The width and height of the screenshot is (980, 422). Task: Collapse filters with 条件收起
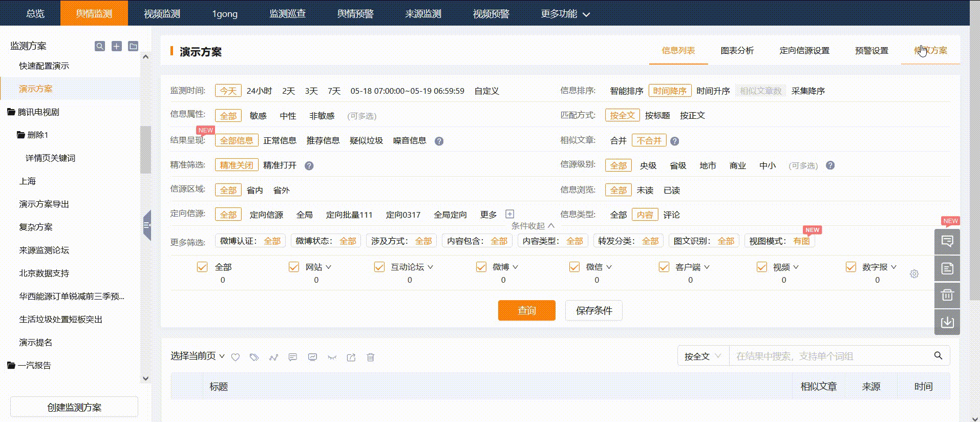532,226
